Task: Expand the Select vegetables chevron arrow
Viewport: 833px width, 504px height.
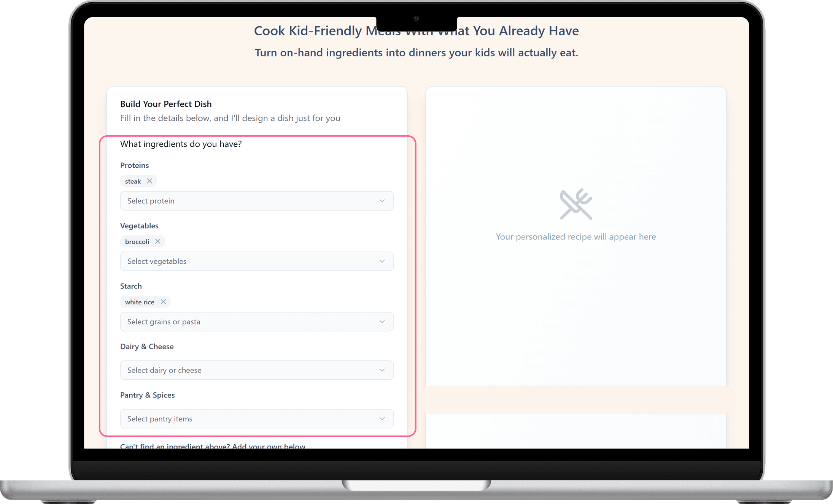Action: pos(382,261)
